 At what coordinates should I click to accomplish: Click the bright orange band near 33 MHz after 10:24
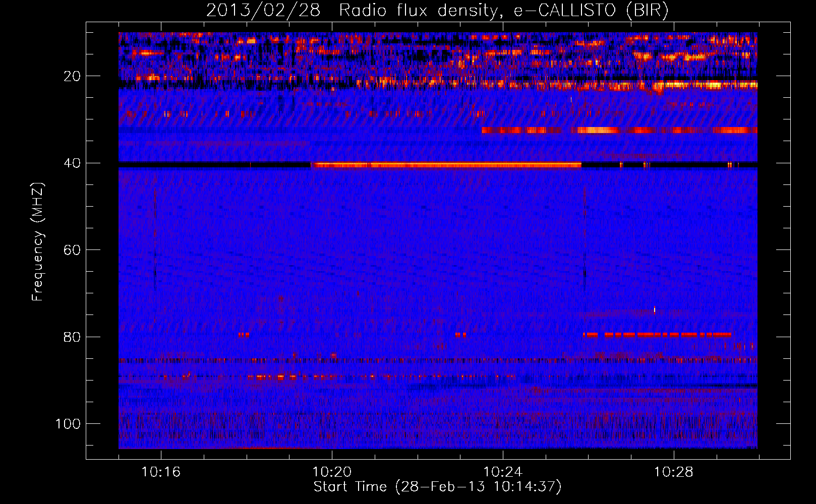click(x=619, y=130)
